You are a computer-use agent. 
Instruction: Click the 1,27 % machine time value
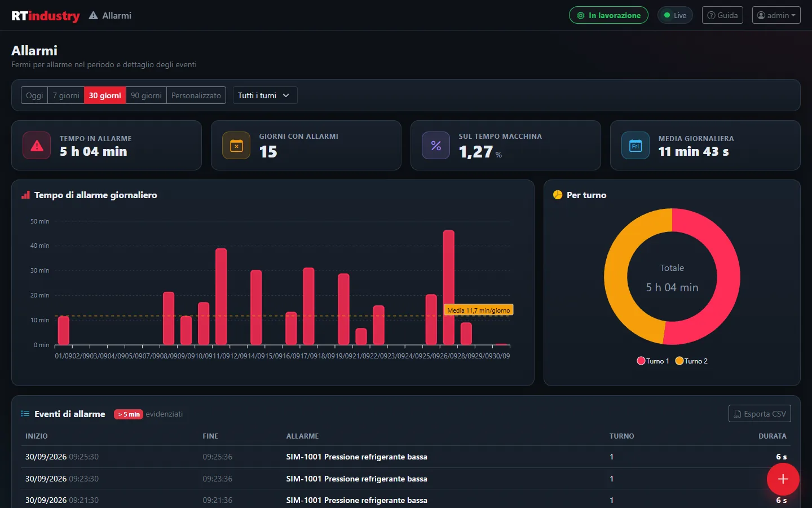tap(480, 152)
